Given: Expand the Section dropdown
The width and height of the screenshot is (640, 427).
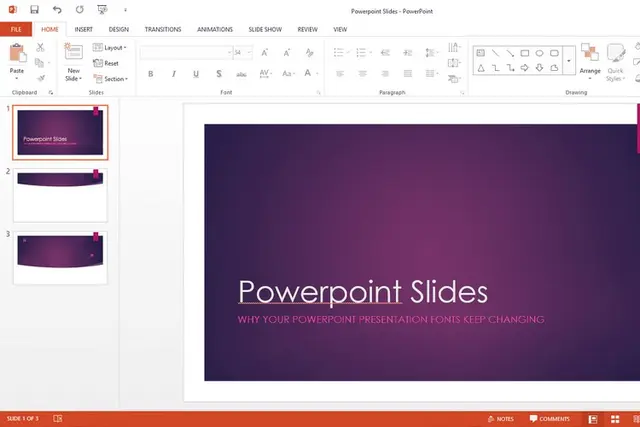Looking at the screenshot, I should tap(111, 79).
